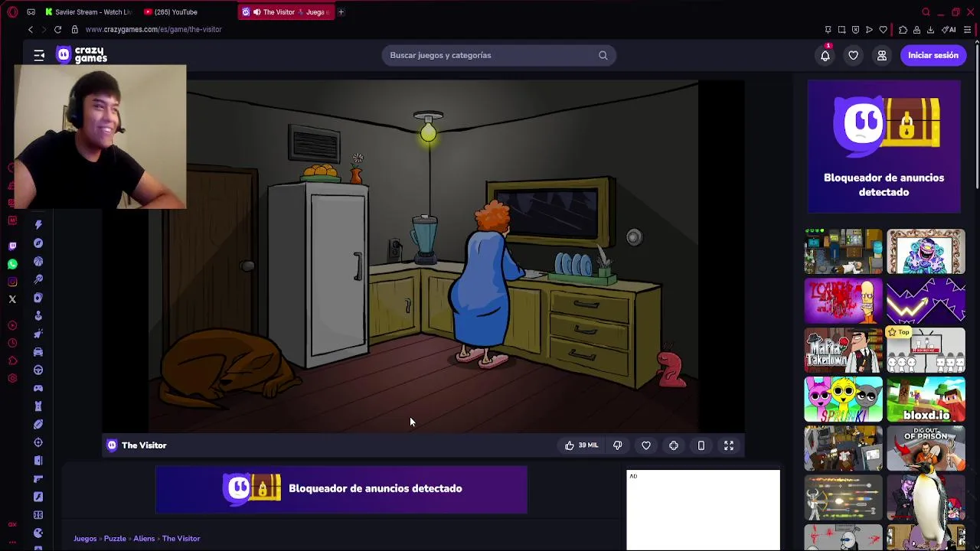Open Opera easy setup sliders menu
The height and width of the screenshot is (551, 980).
[x=968, y=30]
